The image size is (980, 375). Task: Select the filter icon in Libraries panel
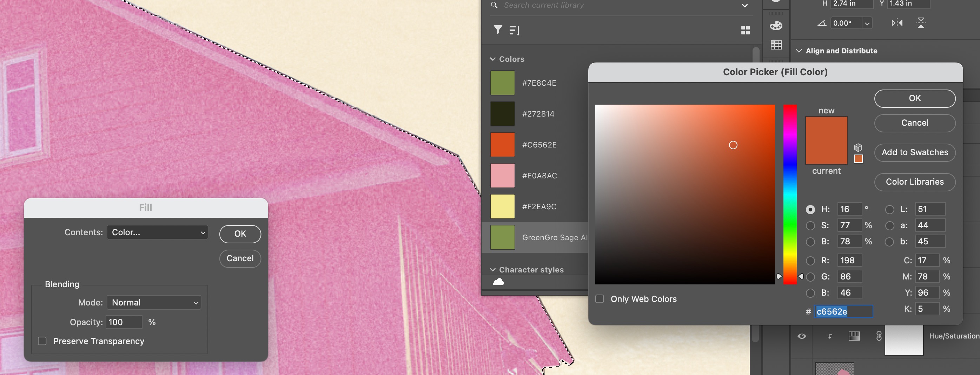tap(497, 30)
